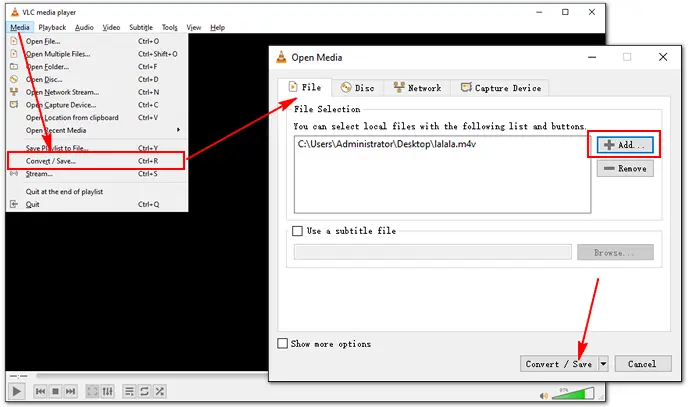Click the Play button in VLC

[x=17, y=391]
